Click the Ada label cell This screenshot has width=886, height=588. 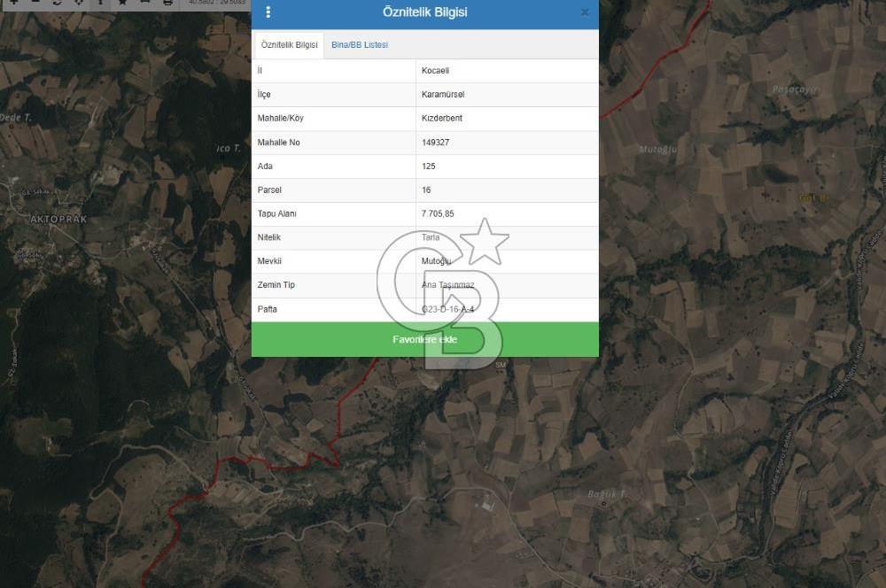point(334,166)
